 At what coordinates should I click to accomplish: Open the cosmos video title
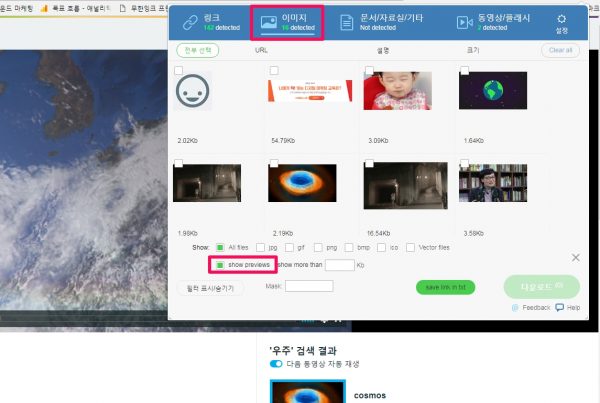point(370,395)
